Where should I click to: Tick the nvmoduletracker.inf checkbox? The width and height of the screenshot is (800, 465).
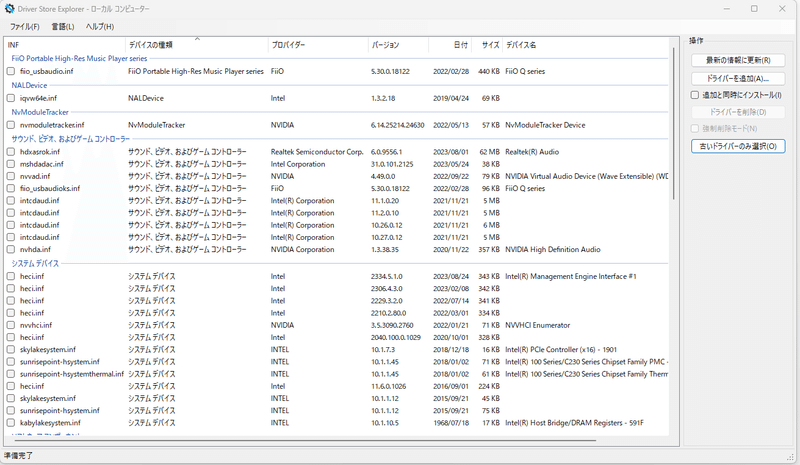pyautogui.click(x=11, y=125)
